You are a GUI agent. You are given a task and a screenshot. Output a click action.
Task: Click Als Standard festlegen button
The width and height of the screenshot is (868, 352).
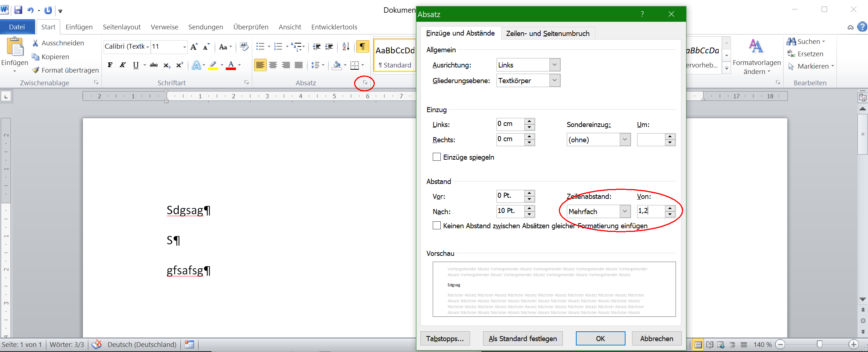(523, 338)
